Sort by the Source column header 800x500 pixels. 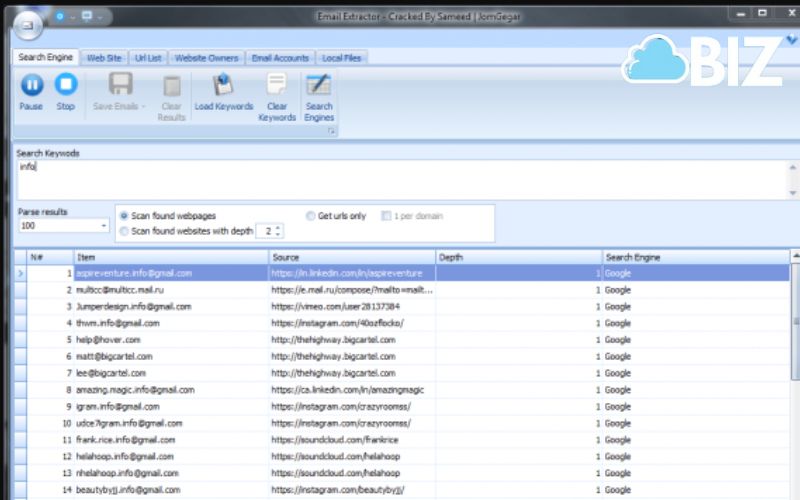point(352,257)
